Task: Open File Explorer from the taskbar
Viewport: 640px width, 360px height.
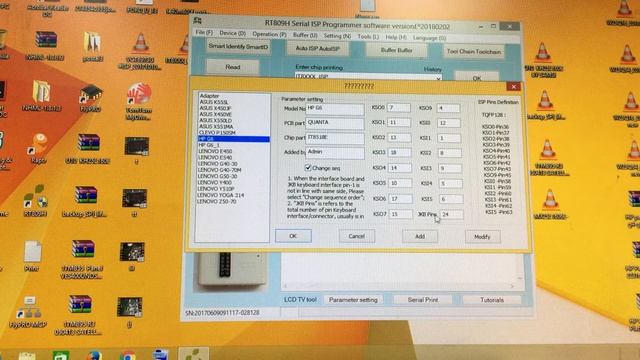Action: (27, 356)
